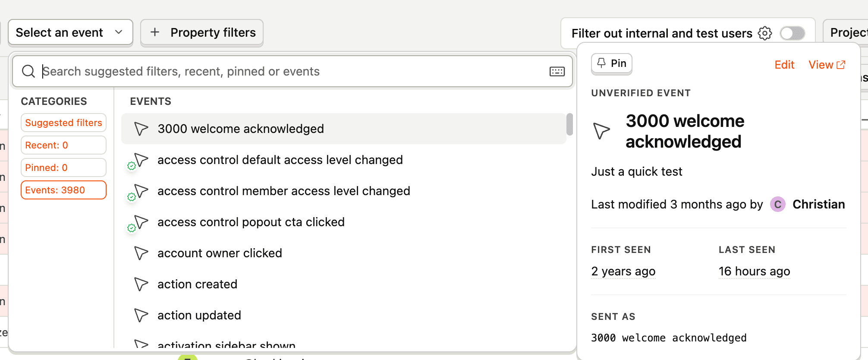Select the Recent: 0 category
This screenshot has height=360, width=868.
(x=63, y=145)
